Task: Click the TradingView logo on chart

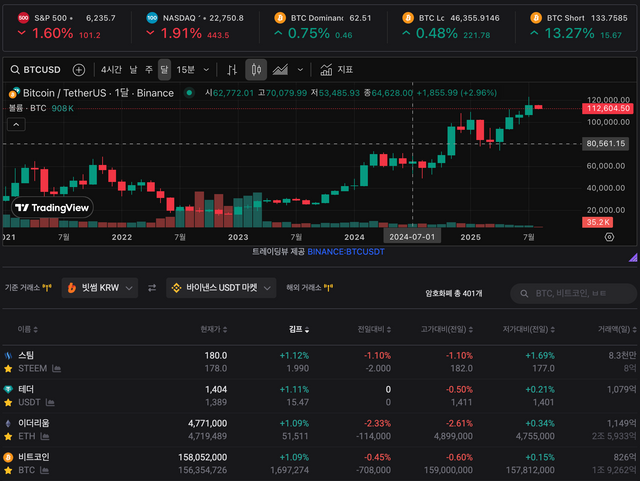Action: click(52, 208)
